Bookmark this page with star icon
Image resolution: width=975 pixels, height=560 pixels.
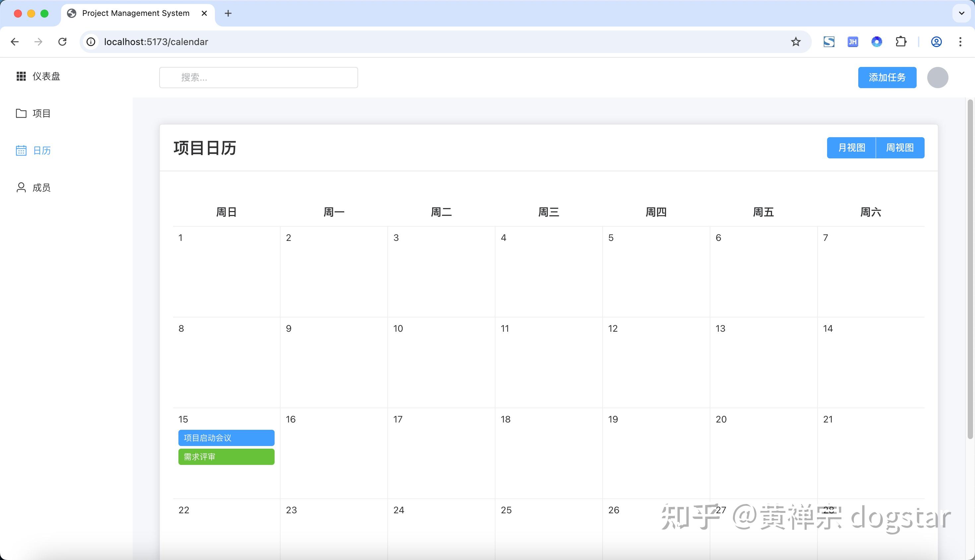tap(796, 41)
